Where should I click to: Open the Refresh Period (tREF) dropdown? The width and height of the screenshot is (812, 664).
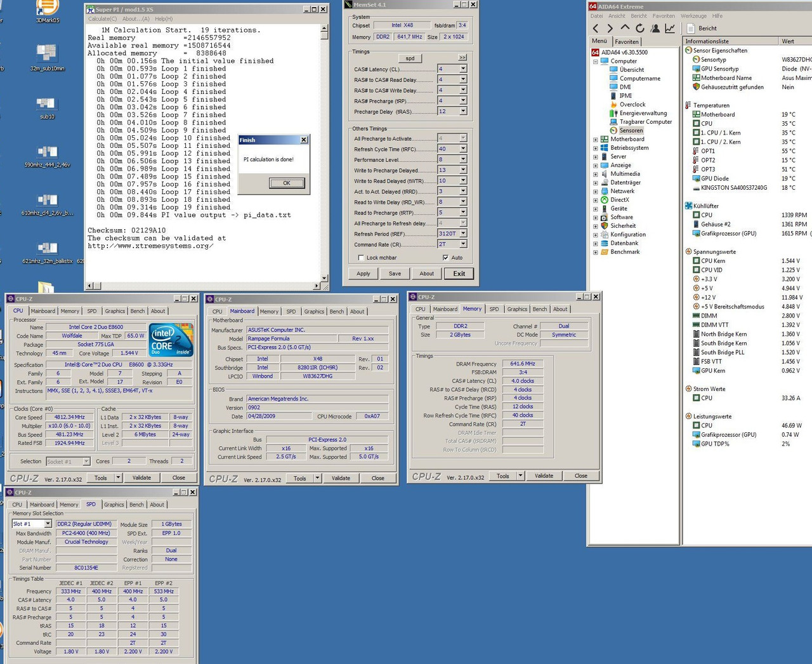[x=463, y=234]
